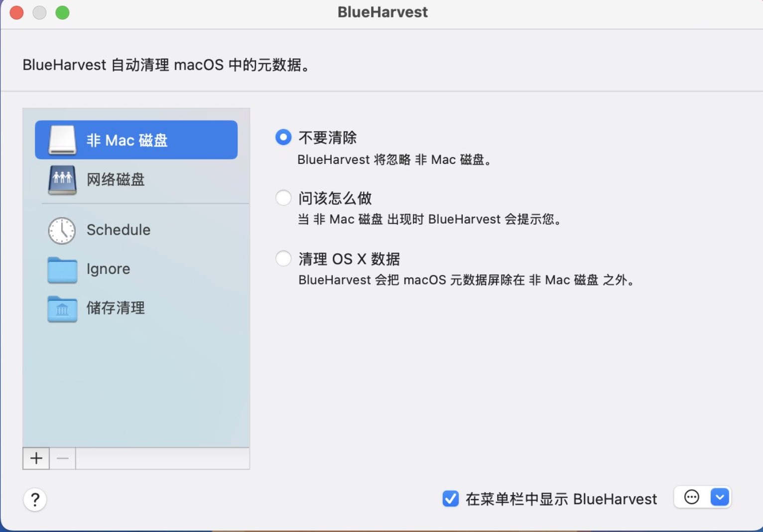Click the 在菜单栏中显示 BlueHarvest label text
763x532 pixels.
[561, 499]
